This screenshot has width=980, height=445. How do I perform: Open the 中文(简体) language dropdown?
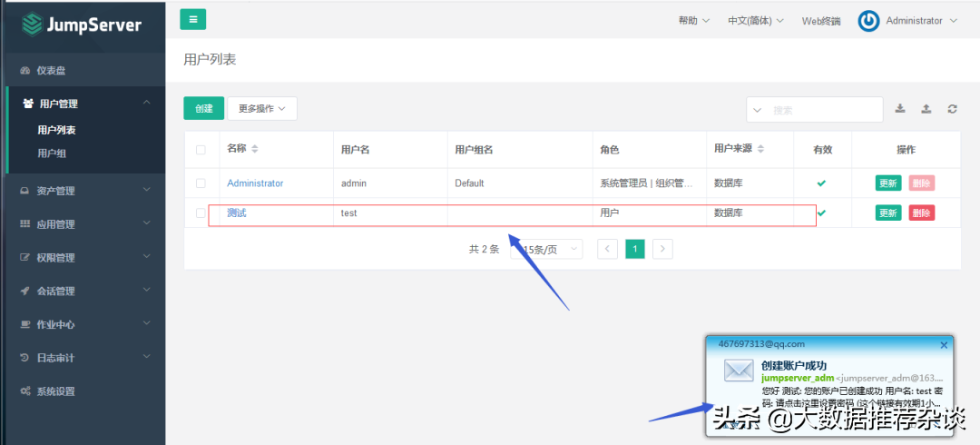pos(755,21)
